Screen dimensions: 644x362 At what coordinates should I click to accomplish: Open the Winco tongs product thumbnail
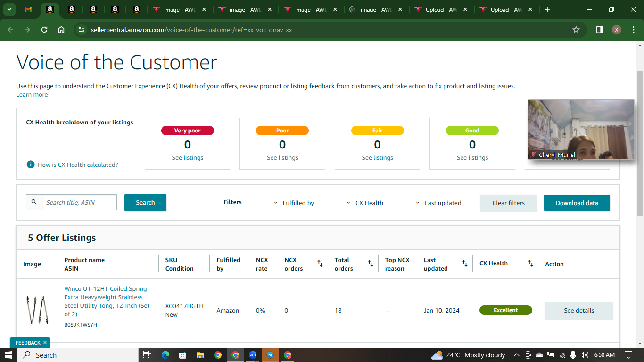click(x=37, y=310)
